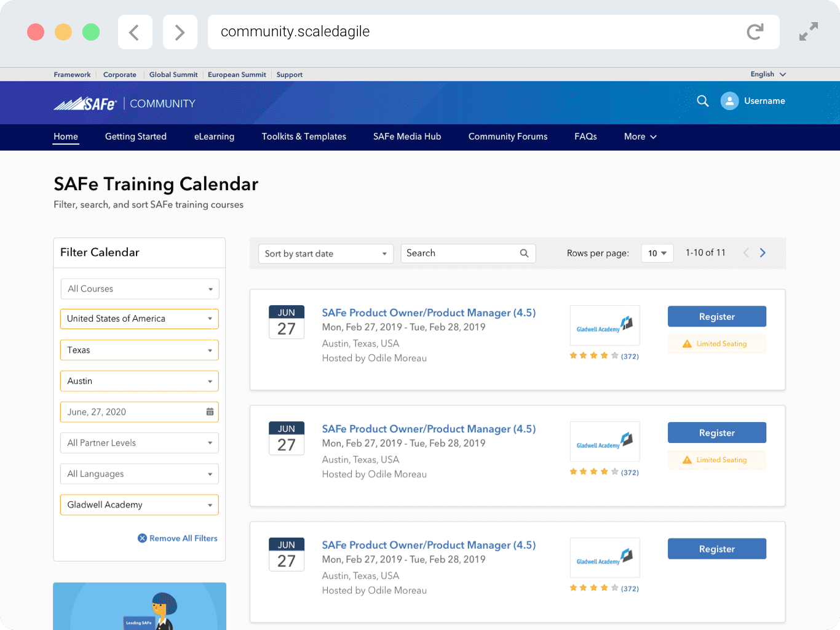Click the Remove All Filters X icon
The width and height of the screenshot is (840, 630).
pos(142,538)
